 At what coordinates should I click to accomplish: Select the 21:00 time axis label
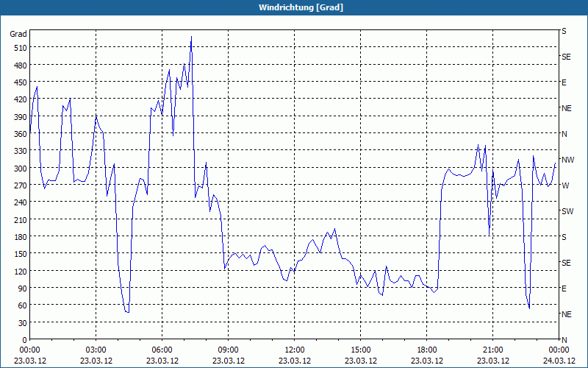point(492,350)
